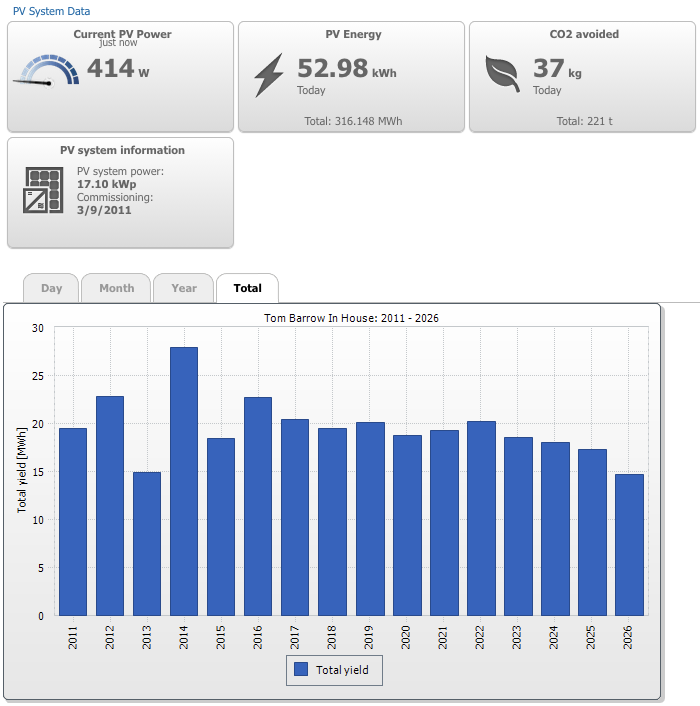The width and height of the screenshot is (700, 706).
Task: Click the 'PV system power:' label
Action: pos(120,172)
